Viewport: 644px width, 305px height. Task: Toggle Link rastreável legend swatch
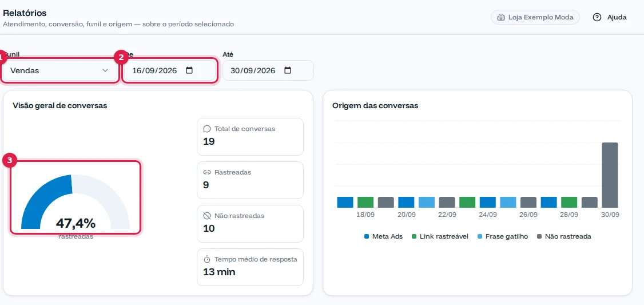coord(414,237)
